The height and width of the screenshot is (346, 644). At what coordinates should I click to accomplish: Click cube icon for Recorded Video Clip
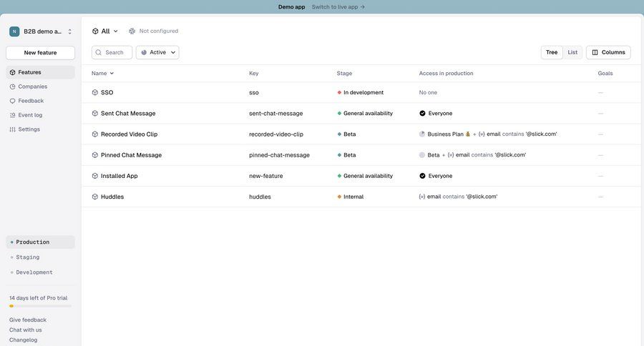(x=95, y=134)
